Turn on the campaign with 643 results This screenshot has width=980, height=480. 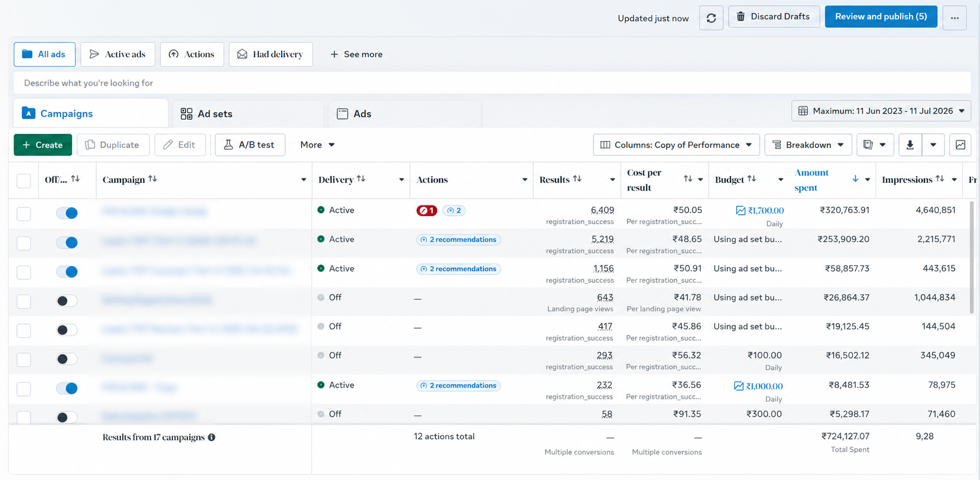[67, 301]
